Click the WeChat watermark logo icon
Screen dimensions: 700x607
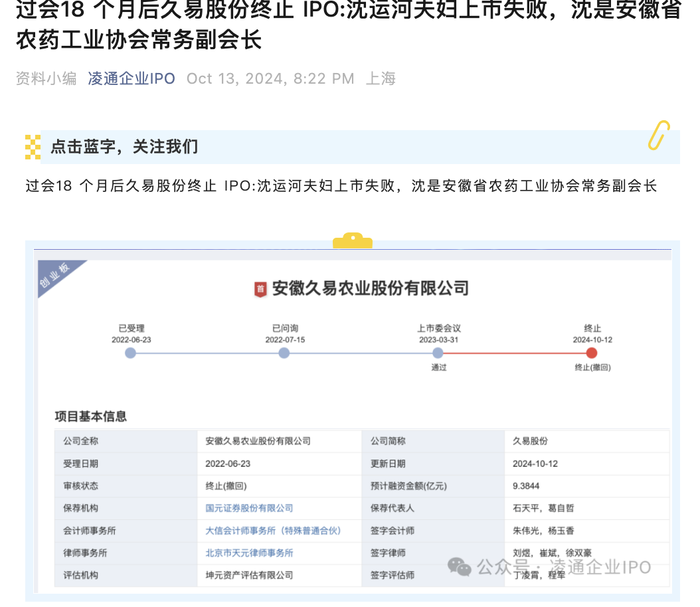460,567
